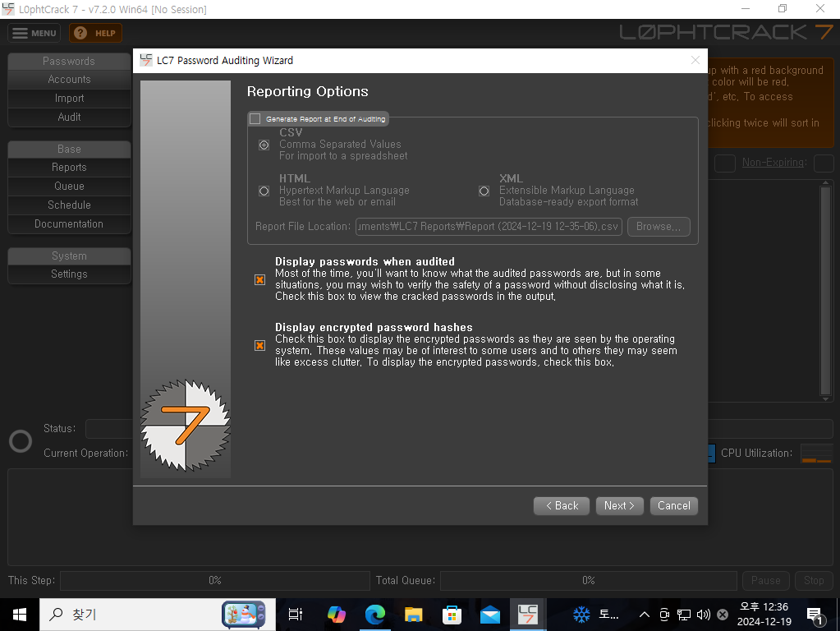Screen dimensions: 840x631
Task: Go Back in the wizard
Action: point(562,505)
